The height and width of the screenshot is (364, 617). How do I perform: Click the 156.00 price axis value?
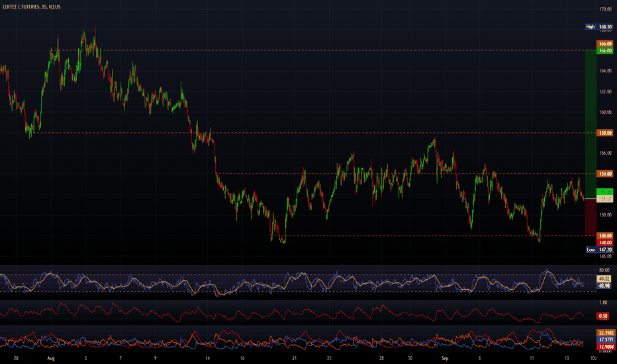[x=605, y=153]
